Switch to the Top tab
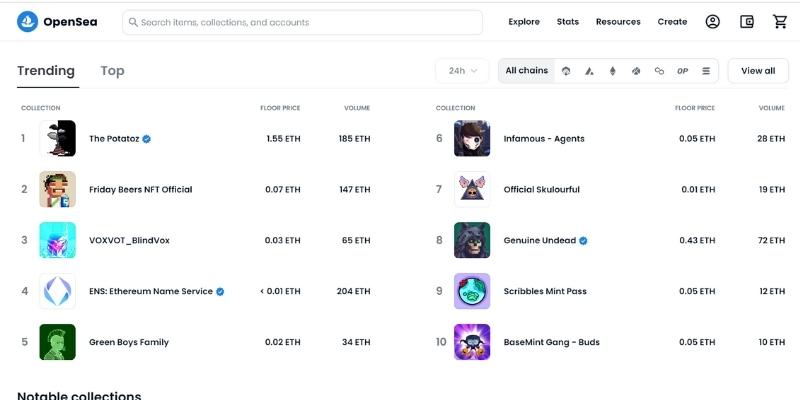 (112, 71)
